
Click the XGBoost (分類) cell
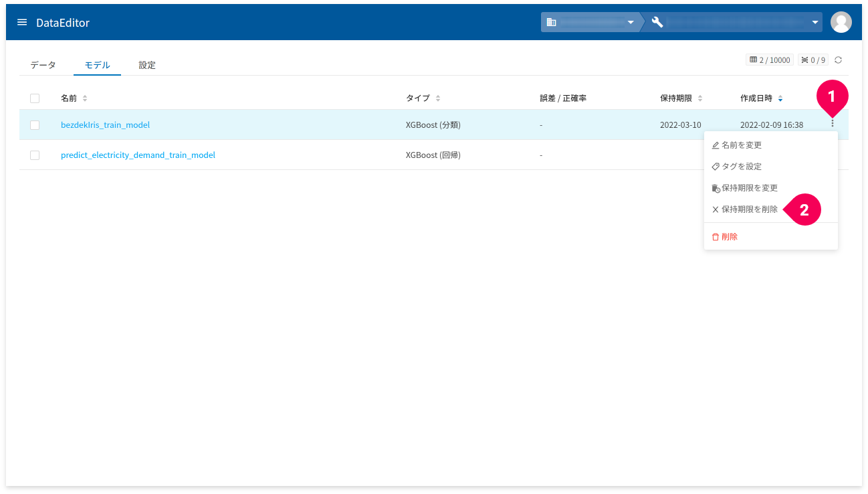(x=433, y=125)
